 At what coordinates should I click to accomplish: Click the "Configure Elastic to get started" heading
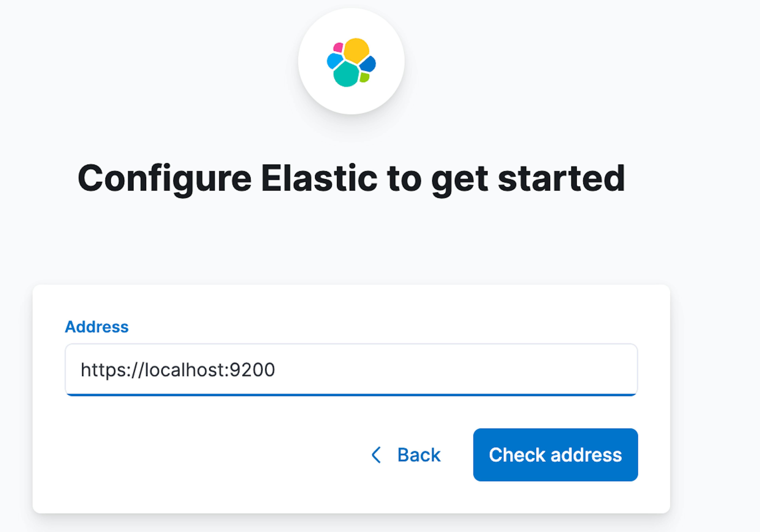coord(351,178)
